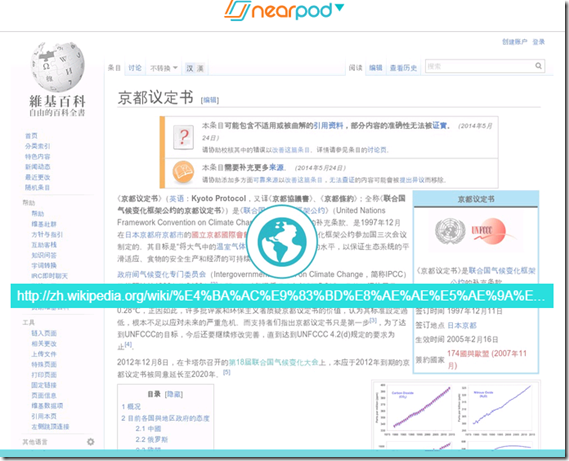
Task: Open 政府间气候变化专门委员会 link
Action: 161,274
